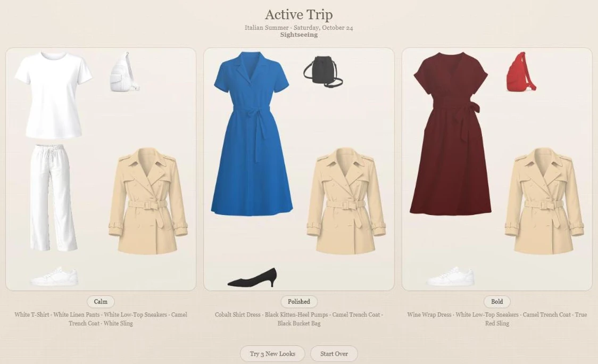Screen dimensions: 598x364
Task: Choose the trench coat in the Polished look
Action: [x=346, y=201]
